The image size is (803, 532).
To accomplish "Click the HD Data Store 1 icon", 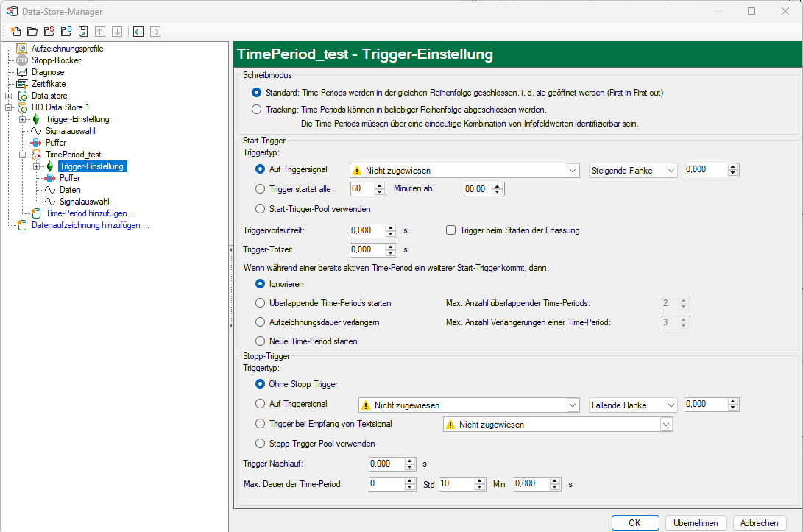I will point(23,107).
